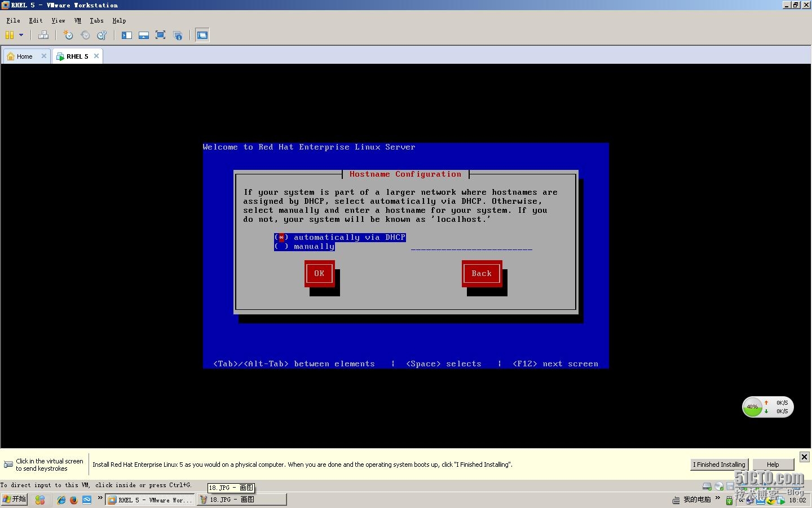
Task: Close the Home tab
Action: point(44,56)
